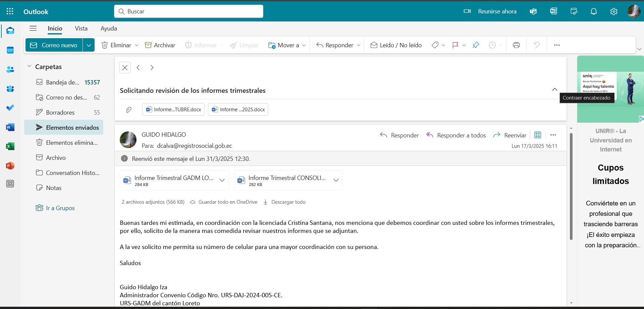Open the Ayuda tab

[109, 28]
